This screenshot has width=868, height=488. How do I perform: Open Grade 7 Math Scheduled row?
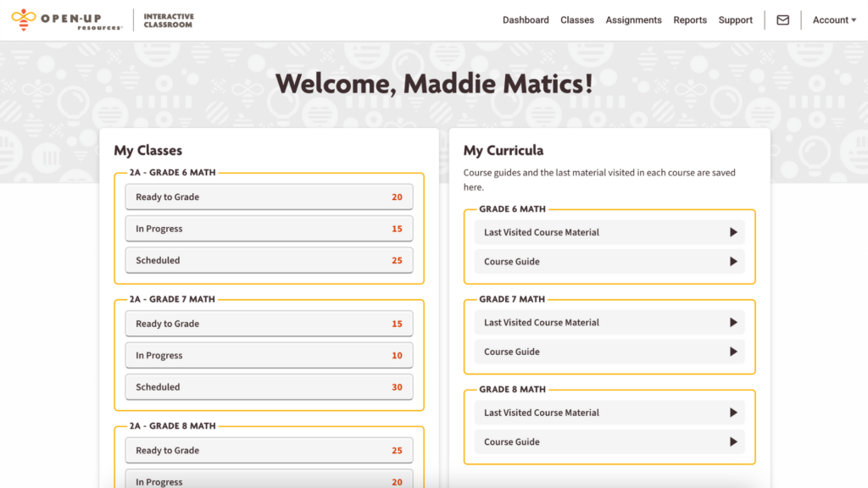pyautogui.click(x=269, y=386)
